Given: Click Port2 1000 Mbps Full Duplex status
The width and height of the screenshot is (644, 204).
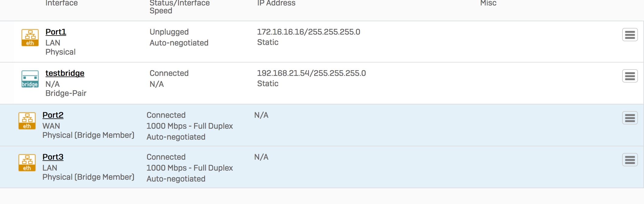Looking at the screenshot, I should click(190, 126).
